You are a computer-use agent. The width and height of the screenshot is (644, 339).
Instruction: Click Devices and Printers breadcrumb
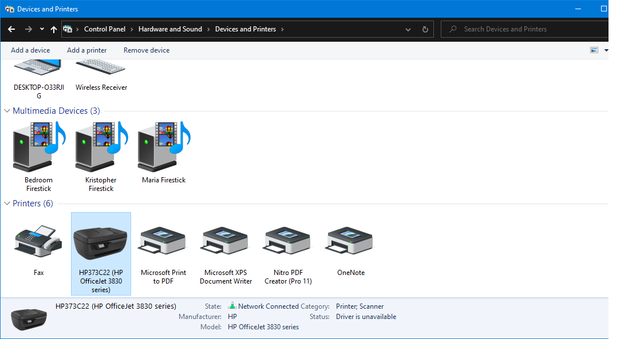[246, 29]
